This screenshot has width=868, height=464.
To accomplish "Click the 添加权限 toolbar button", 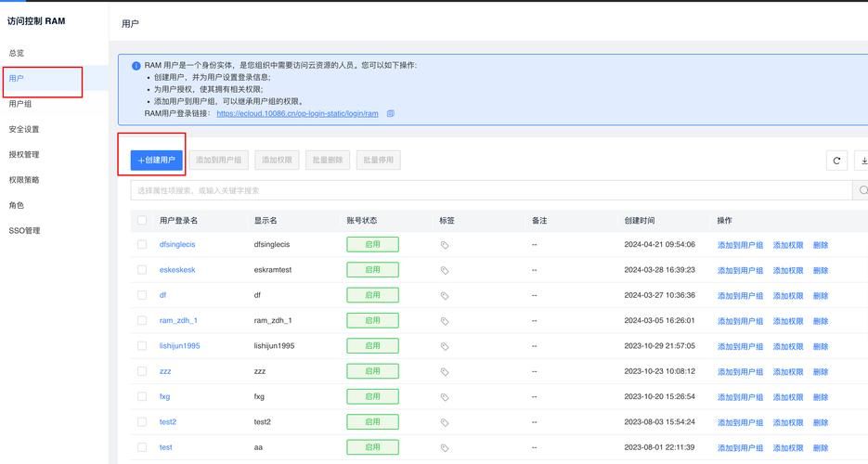I will click(277, 161).
